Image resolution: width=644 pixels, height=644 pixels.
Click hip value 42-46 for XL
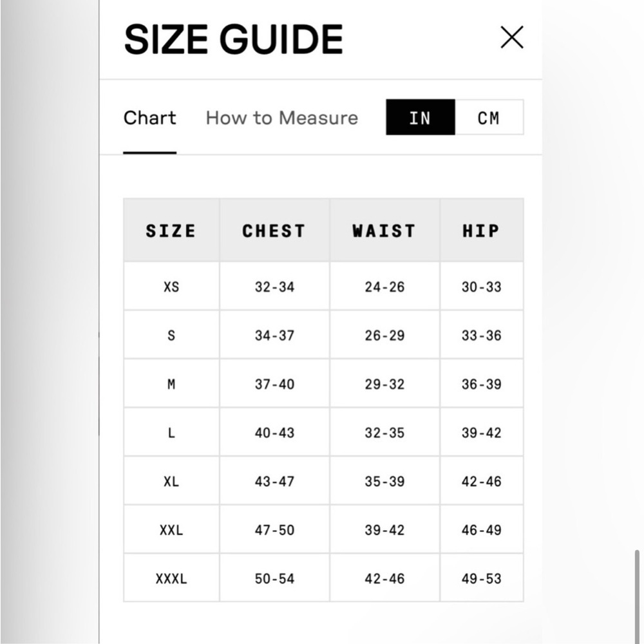coord(481,481)
